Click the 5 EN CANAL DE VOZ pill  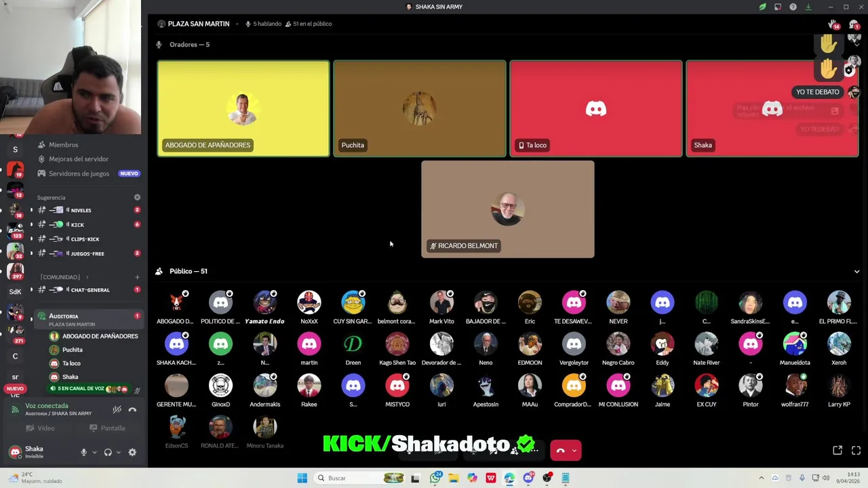click(88, 389)
